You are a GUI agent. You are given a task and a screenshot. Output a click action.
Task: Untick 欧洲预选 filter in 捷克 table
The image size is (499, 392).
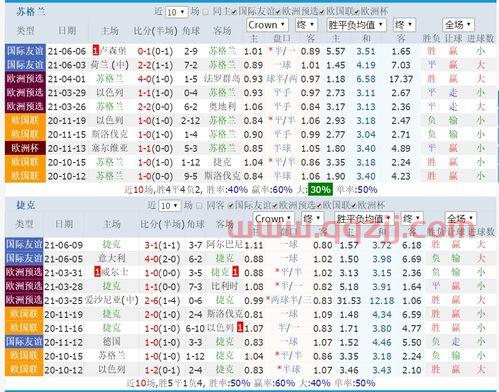275,206
